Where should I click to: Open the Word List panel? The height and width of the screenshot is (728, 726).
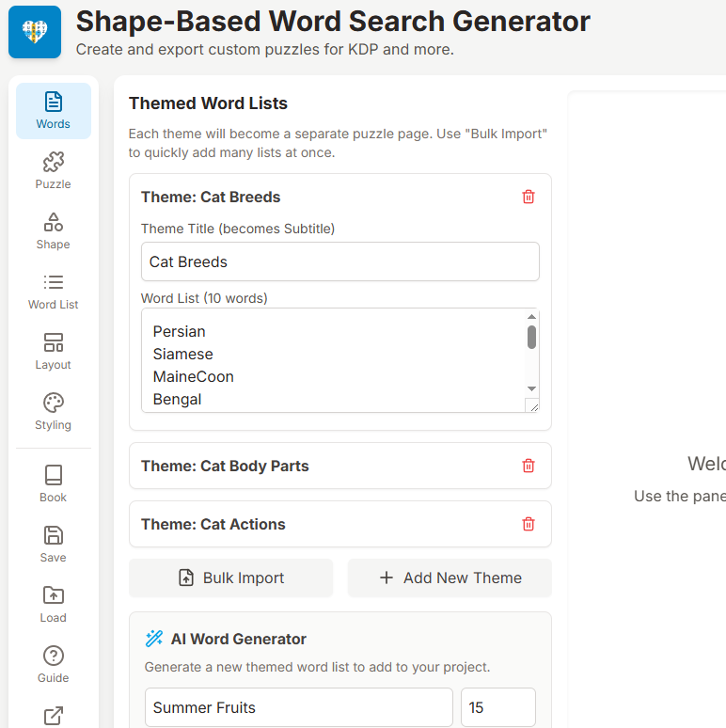click(x=54, y=291)
